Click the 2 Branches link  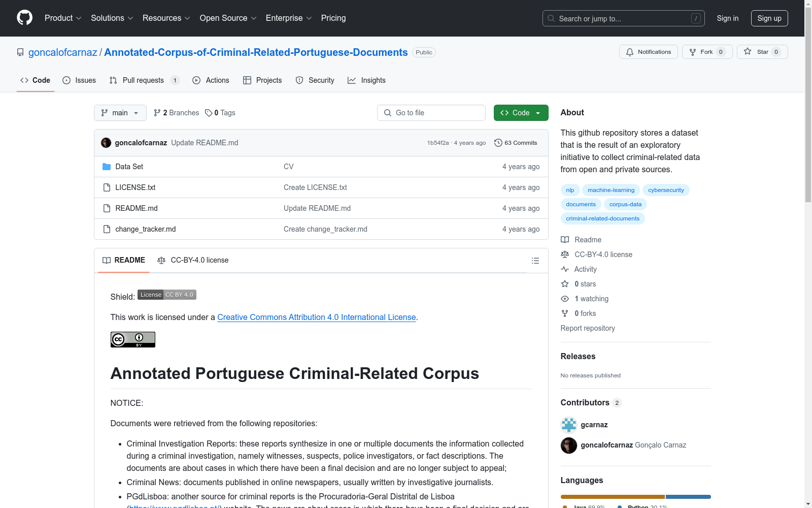[177, 113]
